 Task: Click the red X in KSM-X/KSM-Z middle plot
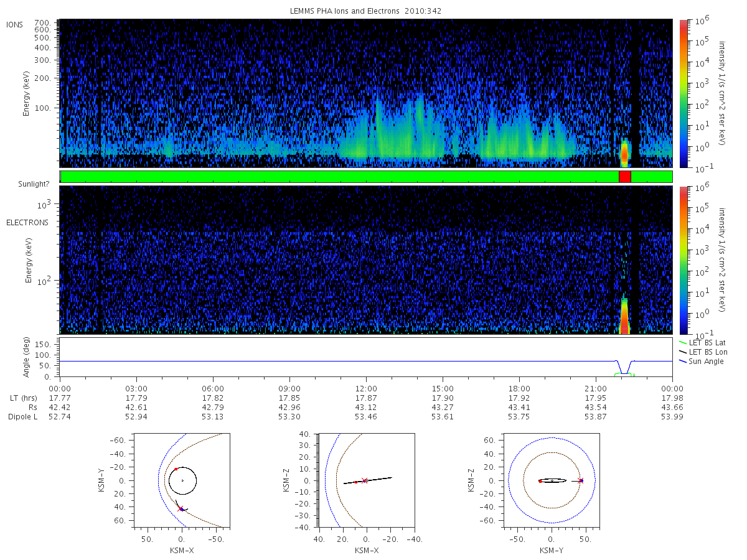click(365, 480)
